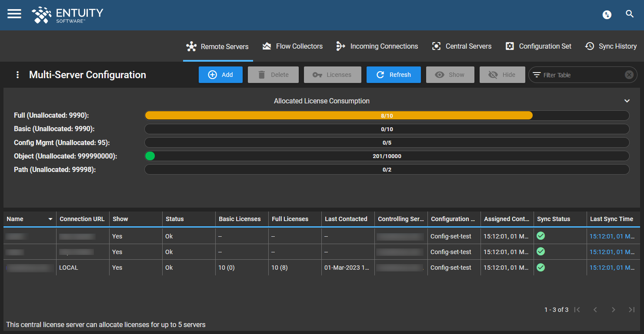This screenshot has width=644, height=334.
Task: Click the Licenses button
Action: point(333,75)
